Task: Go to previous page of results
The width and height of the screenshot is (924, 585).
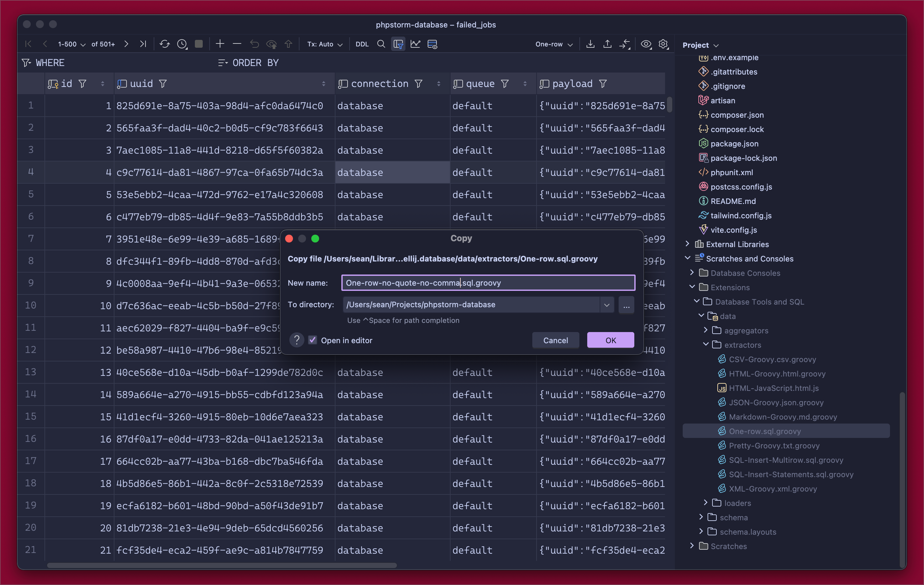Action: 45,44
